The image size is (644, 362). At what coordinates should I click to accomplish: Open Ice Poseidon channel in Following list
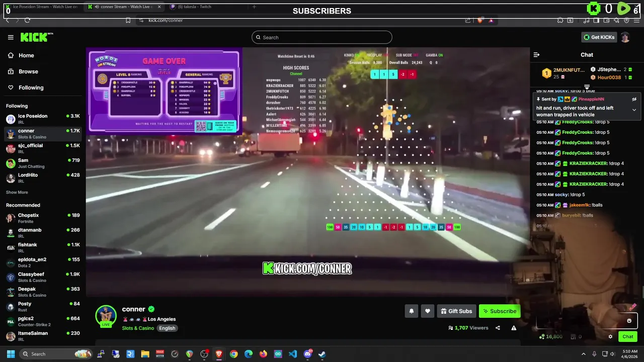click(x=43, y=119)
